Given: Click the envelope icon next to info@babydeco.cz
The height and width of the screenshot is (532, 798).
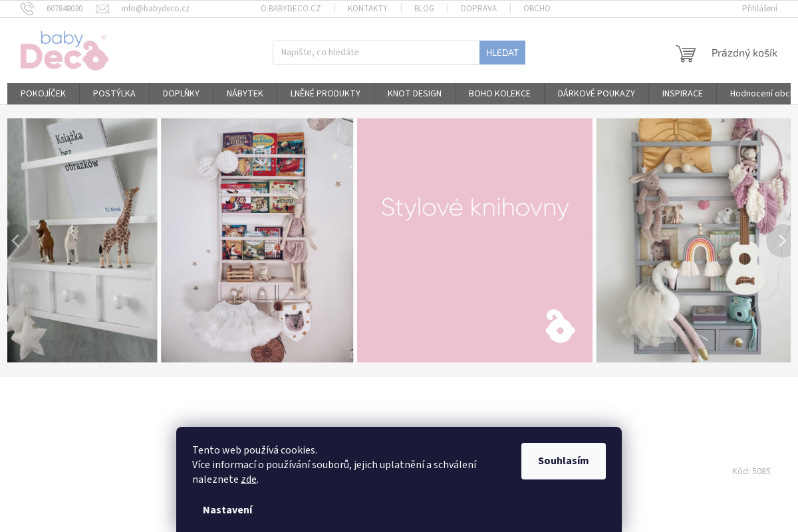Looking at the screenshot, I should [x=102, y=9].
